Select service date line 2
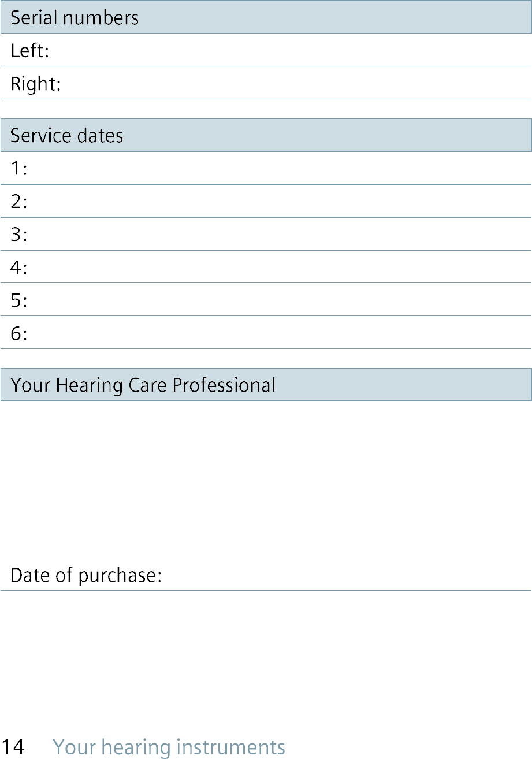This screenshot has height=759, width=532. tap(266, 202)
